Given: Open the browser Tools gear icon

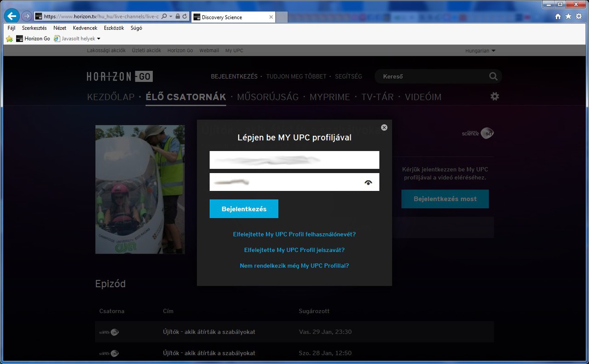Looking at the screenshot, I should (x=578, y=17).
